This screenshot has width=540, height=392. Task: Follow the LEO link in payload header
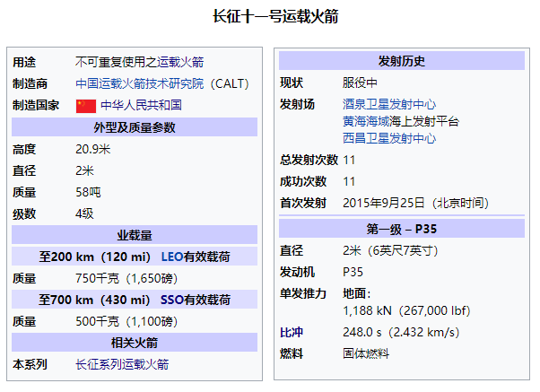(172, 257)
